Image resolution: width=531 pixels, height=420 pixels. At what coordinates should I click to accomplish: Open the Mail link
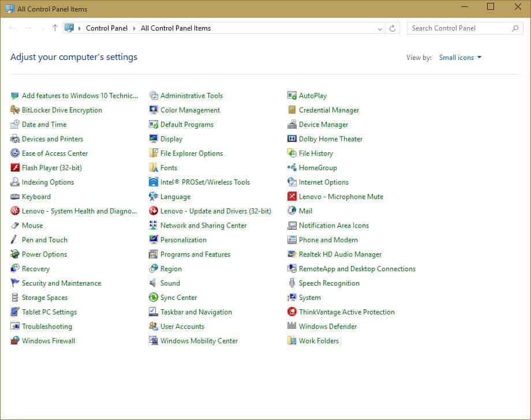tap(305, 211)
